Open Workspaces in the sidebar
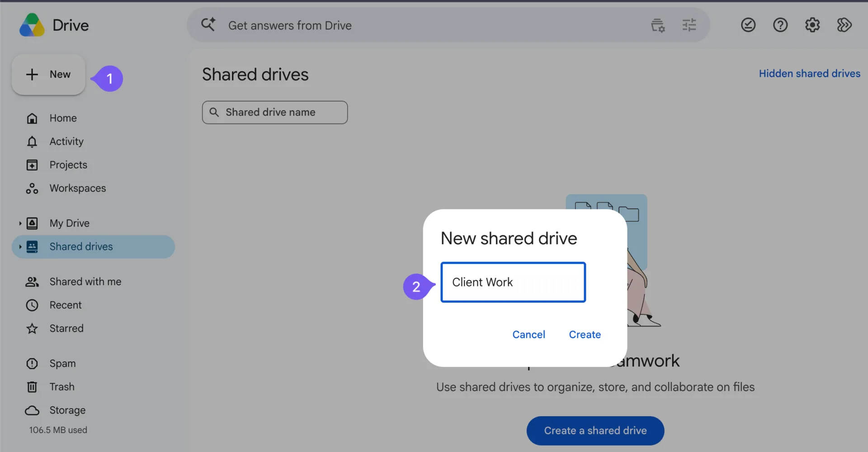Screen dimensions: 868x452 point(77,188)
